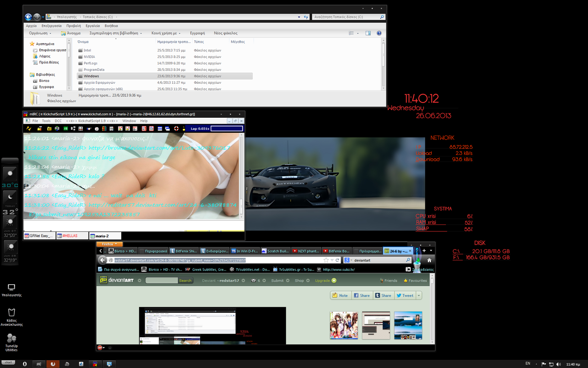Click mIRC address book colored books icon
The image size is (588, 368).
pos(104,128)
